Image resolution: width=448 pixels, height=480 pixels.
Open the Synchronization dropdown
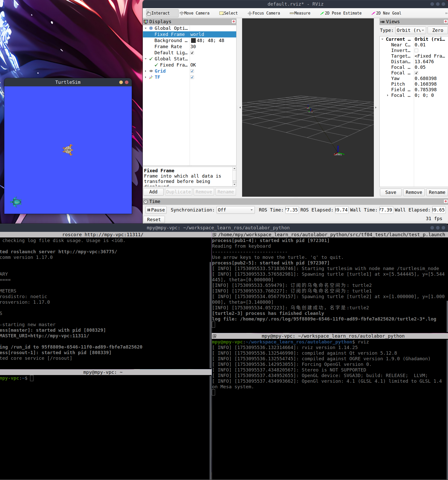coord(235,210)
